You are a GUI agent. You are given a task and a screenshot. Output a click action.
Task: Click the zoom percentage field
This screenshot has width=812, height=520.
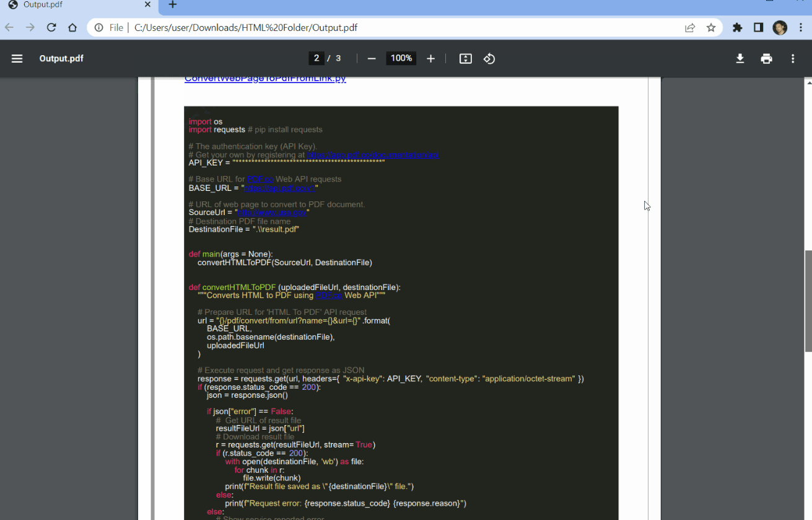tap(401, 58)
